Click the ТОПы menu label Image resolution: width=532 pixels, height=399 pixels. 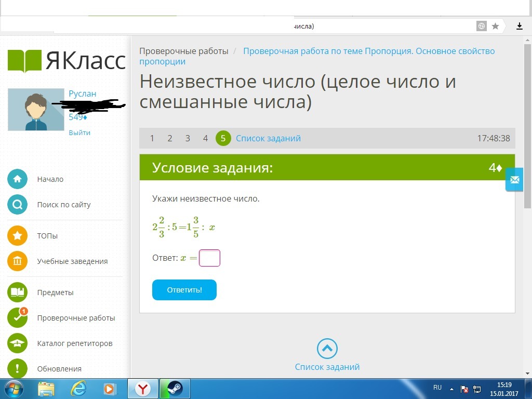point(47,236)
